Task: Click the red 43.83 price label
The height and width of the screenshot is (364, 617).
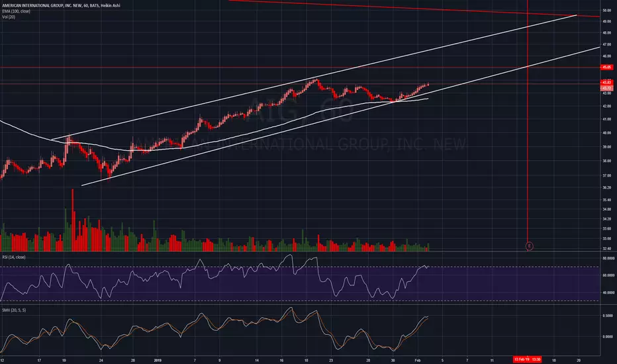Action: 607,82
